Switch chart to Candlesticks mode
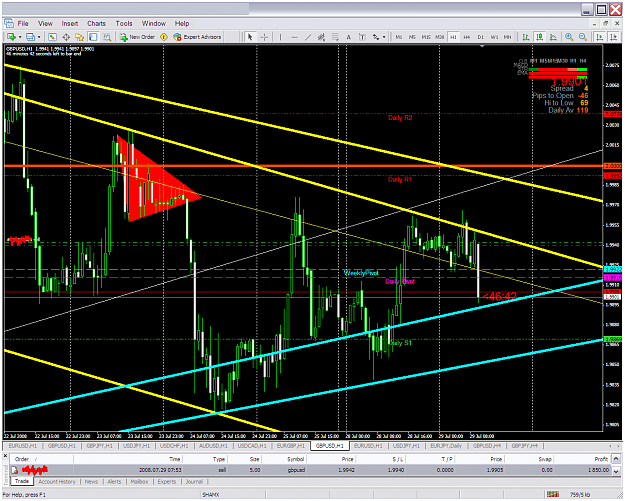 [x=540, y=37]
